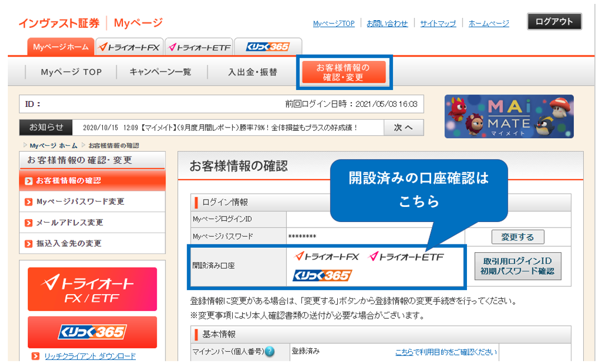Select お客様情報の確認 in sidebar
The image size is (600, 364).
click(x=92, y=180)
